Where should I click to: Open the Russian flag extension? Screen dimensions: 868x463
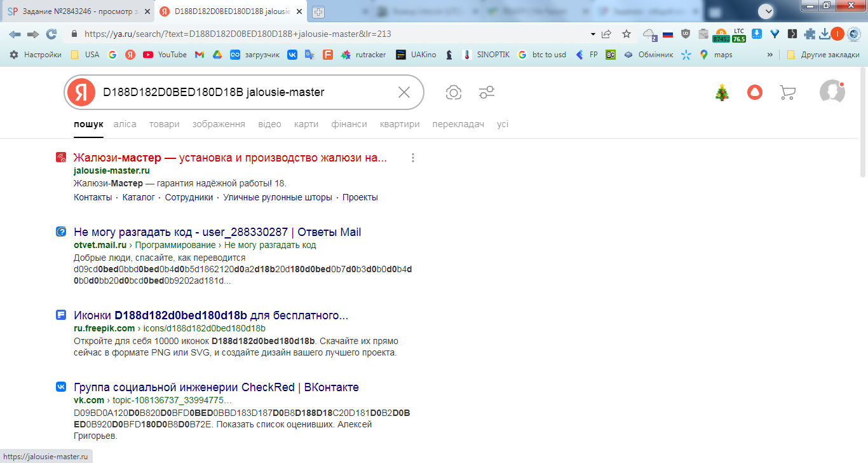668,34
